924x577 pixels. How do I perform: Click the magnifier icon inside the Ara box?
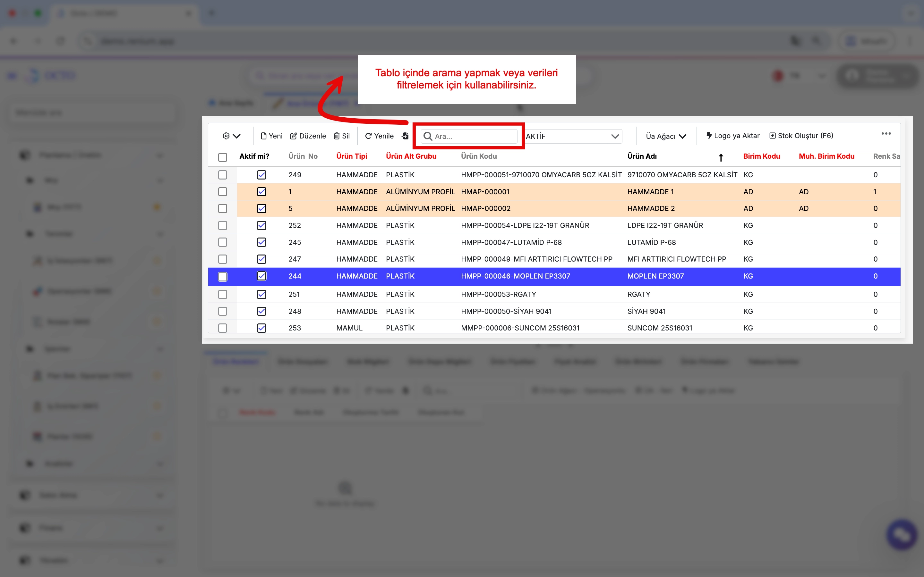pyautogui.click(x=427, y=136)
